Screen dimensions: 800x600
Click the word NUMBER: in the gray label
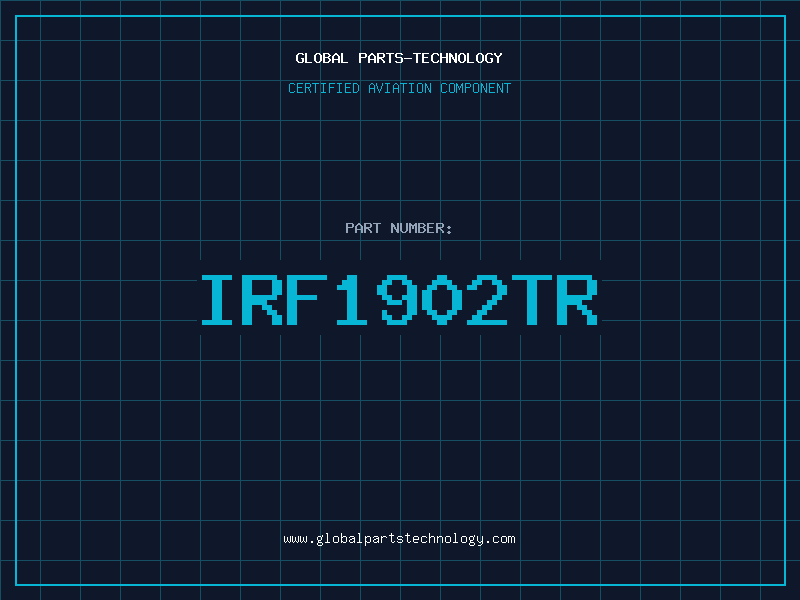coord(421,228)
